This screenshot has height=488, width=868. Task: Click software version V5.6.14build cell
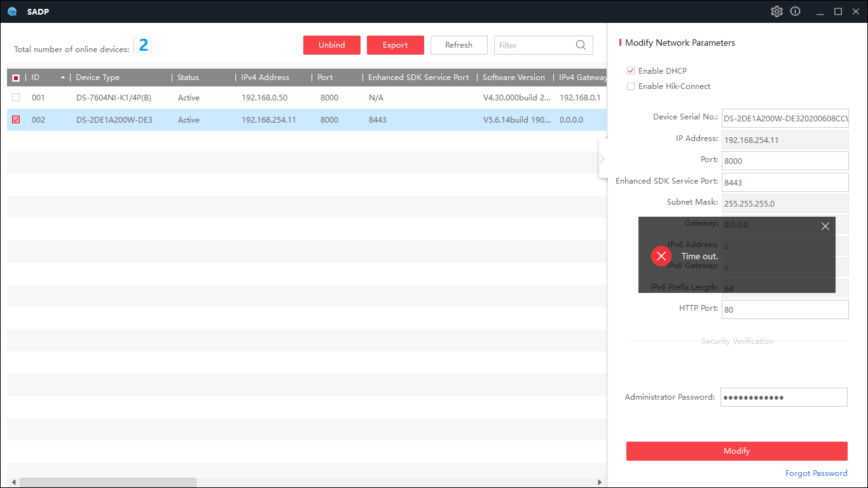pyautogui.click(x=517, y=120)
